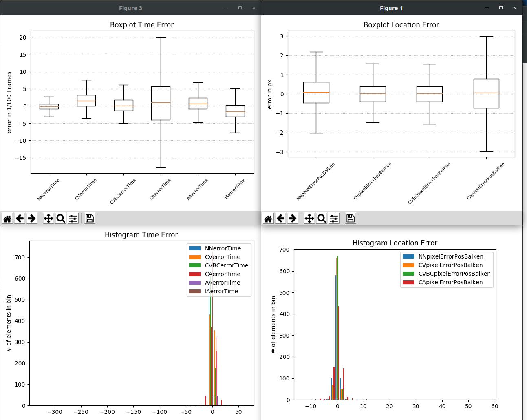Go back to previous view in Figure 3

(x=20, y=219)
